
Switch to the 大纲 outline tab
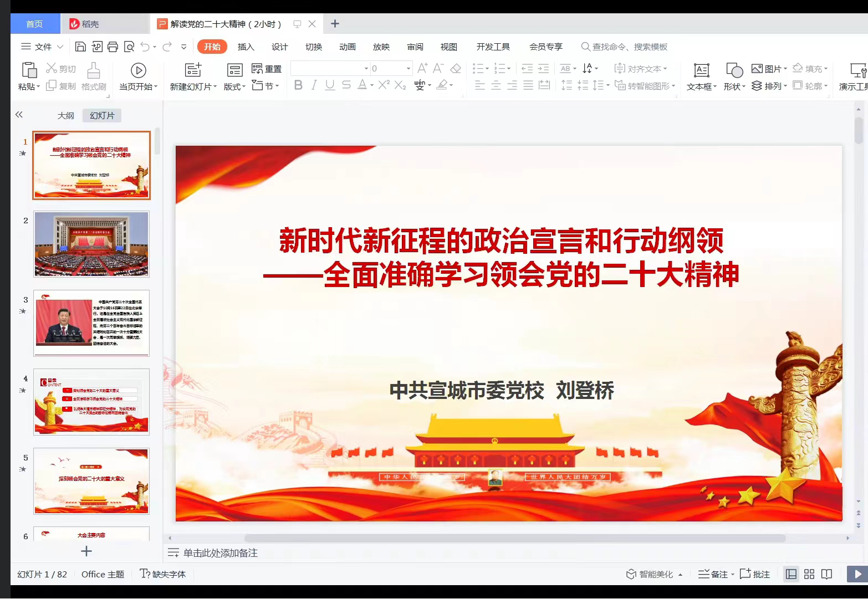click(x=65, y=115)
